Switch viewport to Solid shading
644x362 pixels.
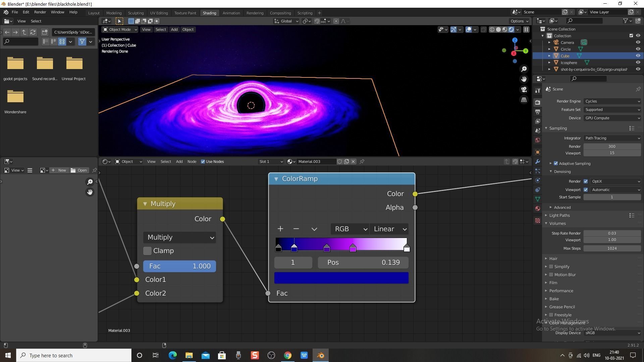pos(498,29)
